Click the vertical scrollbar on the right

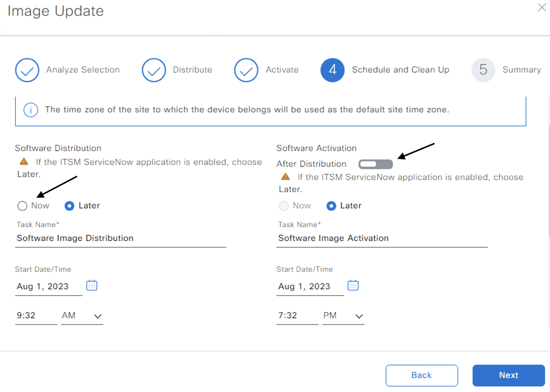(x=549, y=181)
